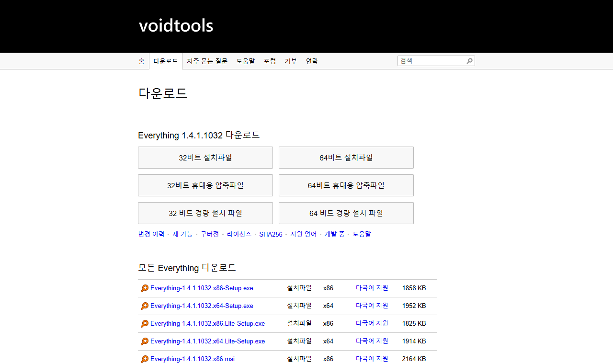This screenshot has height=364, width=613.
Task: Click Everything-1.4.1.1032.x64.Lite-Setup.exe file link
Action: pyautogui.click(x=208, y=341)
